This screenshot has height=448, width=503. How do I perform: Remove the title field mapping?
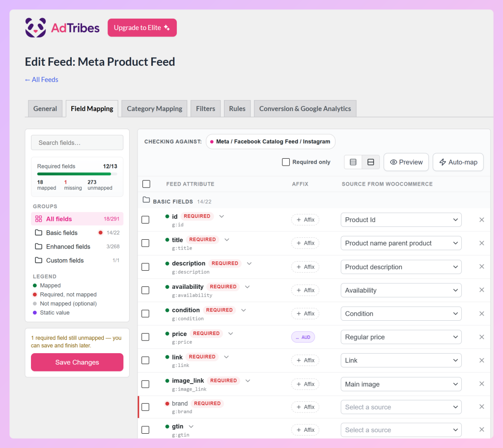click(481, 243)
